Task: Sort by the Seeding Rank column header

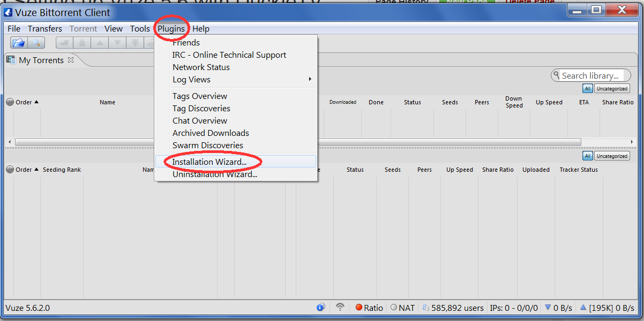Action: pyautogui.click(x=62, y=170)
